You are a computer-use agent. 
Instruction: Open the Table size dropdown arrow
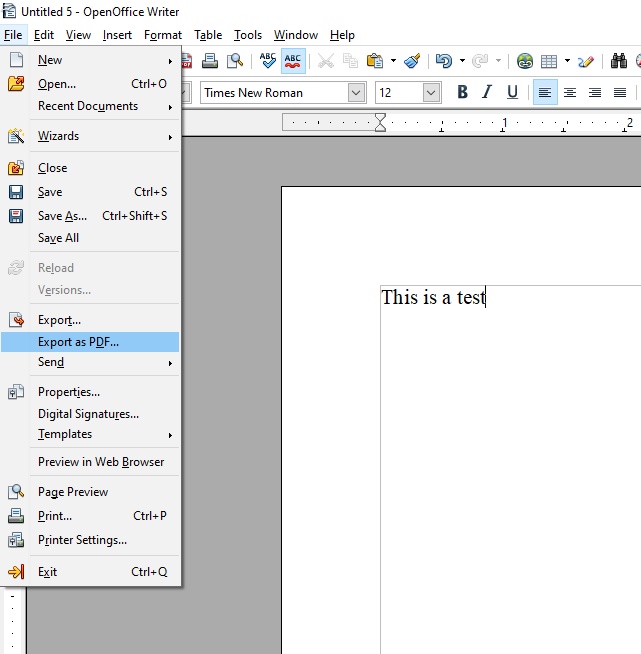coord(567,61)
